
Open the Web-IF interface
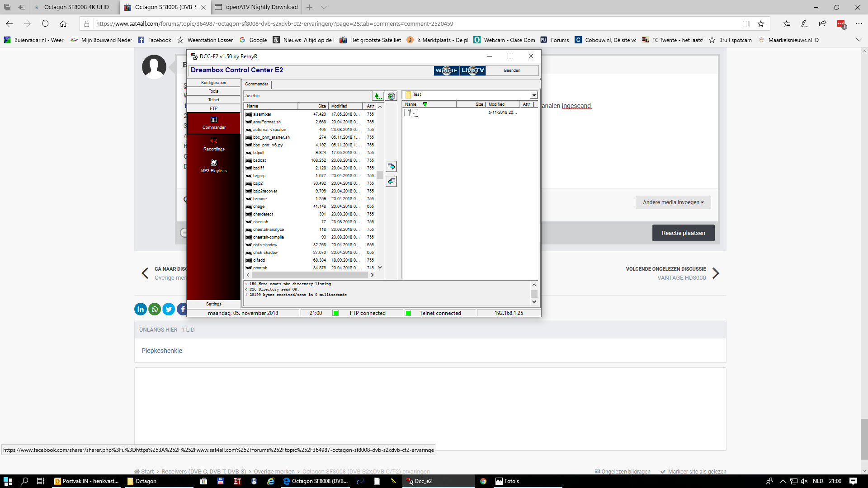446,70
